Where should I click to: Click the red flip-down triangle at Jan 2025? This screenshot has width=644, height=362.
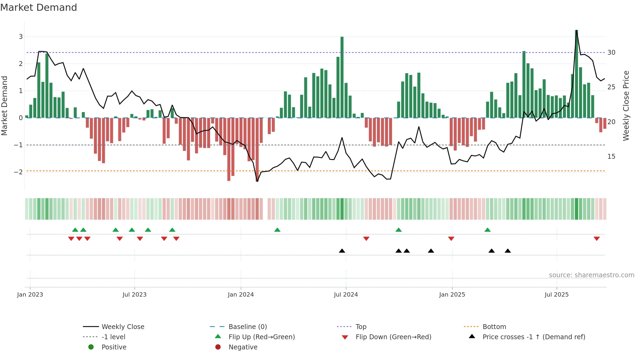tap(451, 239)
